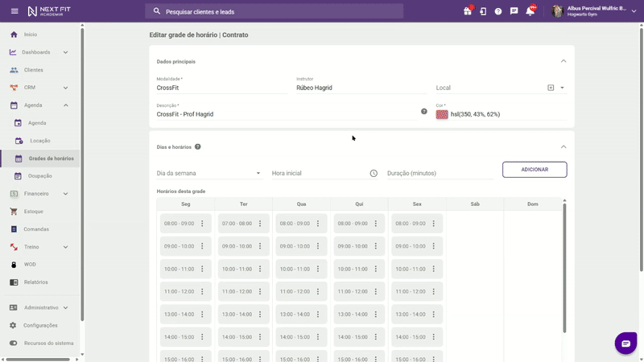
Task: Open options for Seg 13:00 - 14:00
Action: [202, 314]
